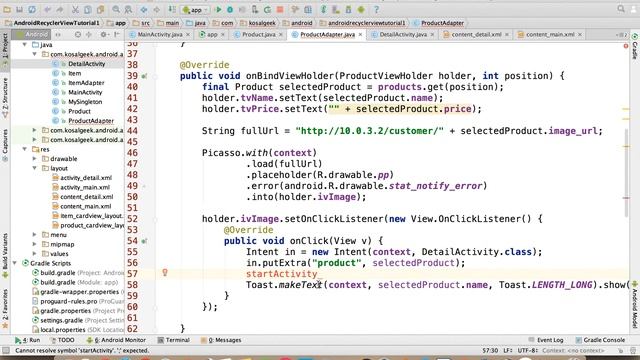Open MySingleton class in project tree
This screenshot has height=360, width=640.
tap(85, 102)
